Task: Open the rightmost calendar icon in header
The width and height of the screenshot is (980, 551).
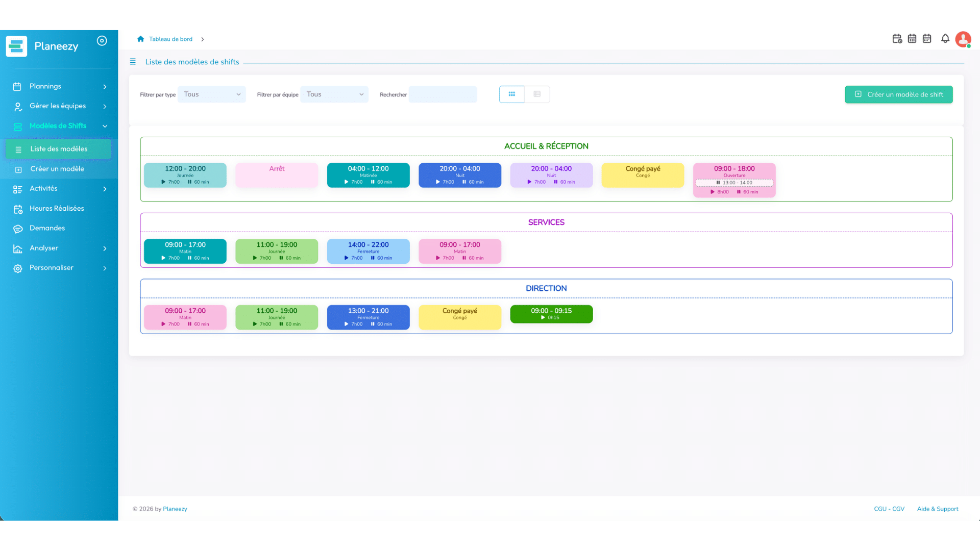Action: (x=927, y=39)
